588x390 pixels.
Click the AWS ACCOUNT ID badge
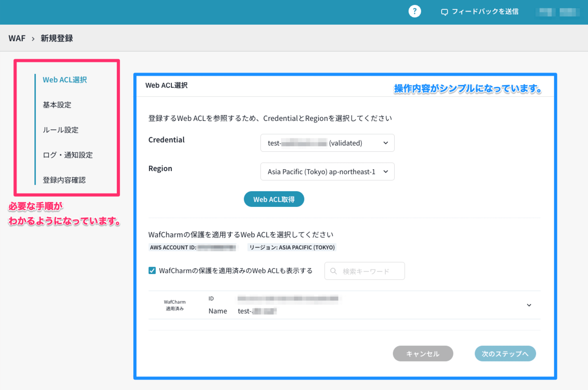pyautogui.click(x=193, y=247)
